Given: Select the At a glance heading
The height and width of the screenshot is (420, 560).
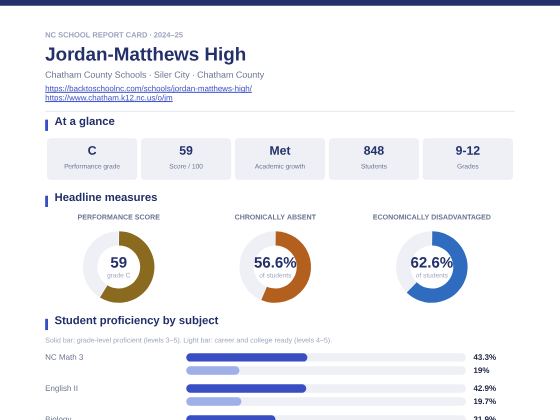Looking at the screenshot, I should pyautogui.click(x=84, y=121).
